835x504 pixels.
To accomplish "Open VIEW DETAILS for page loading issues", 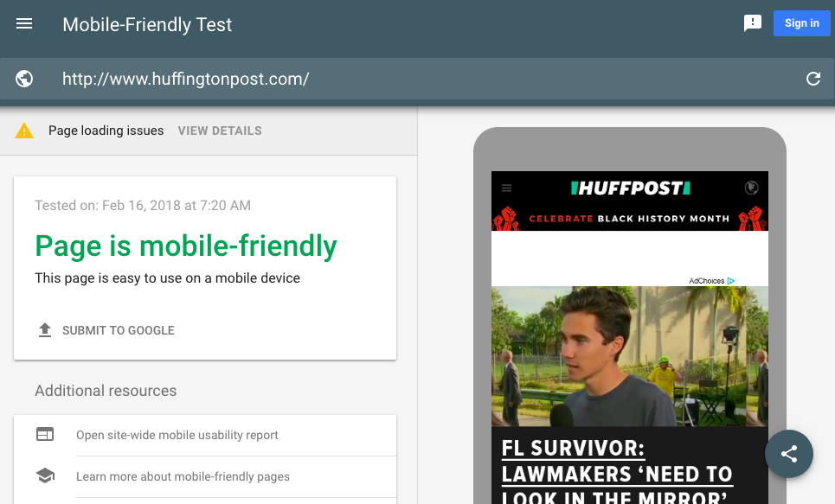I will coord(220,131).
